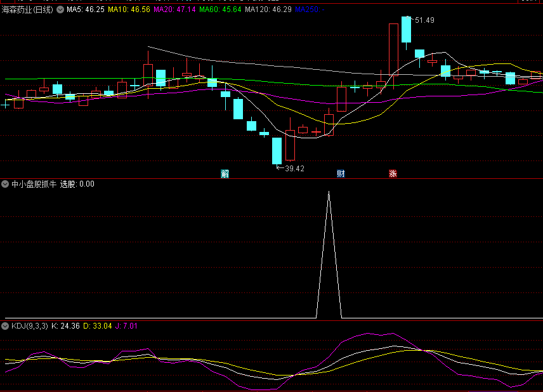Click the J: 7.01 value
The height and width of the screenshot is (392, 543).
[126, 326]
